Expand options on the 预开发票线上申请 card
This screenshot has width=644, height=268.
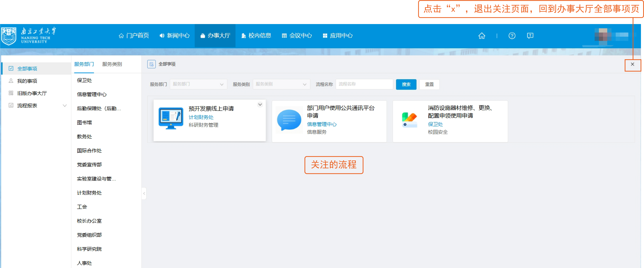(260, 104)
